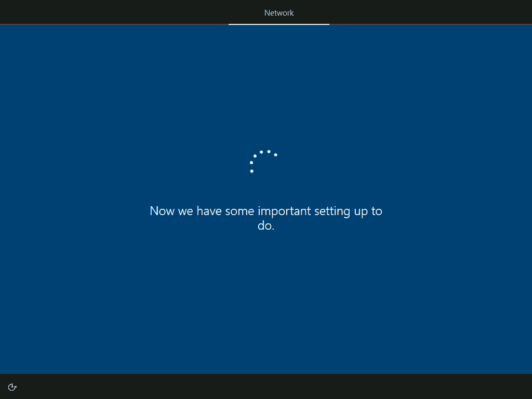Click the word "we" in the message
Viewport: 532px width, 399px height.
tap(185, 211)
